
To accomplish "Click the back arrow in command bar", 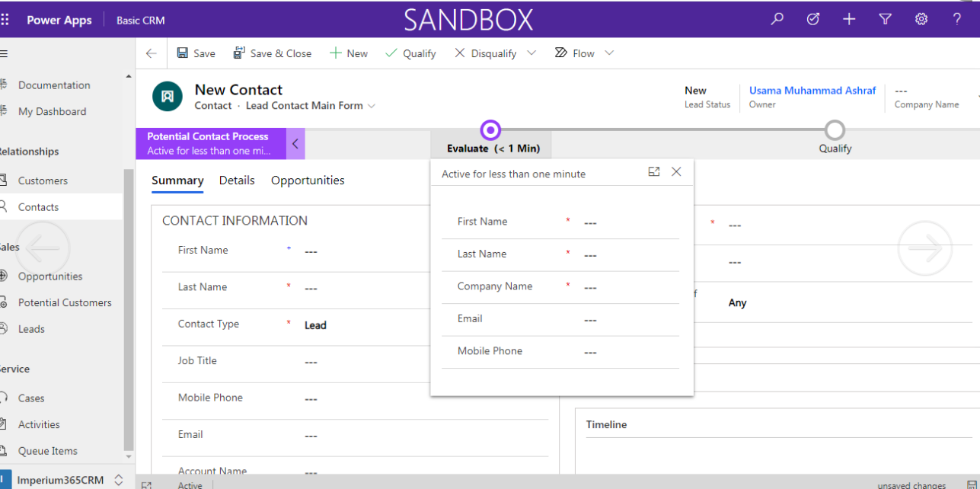I will [151, 53].
